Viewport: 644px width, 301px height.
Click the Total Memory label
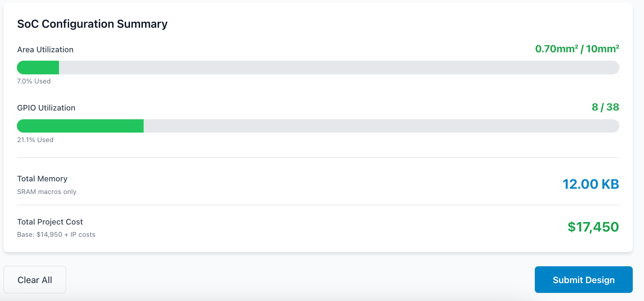coord(42,179)
